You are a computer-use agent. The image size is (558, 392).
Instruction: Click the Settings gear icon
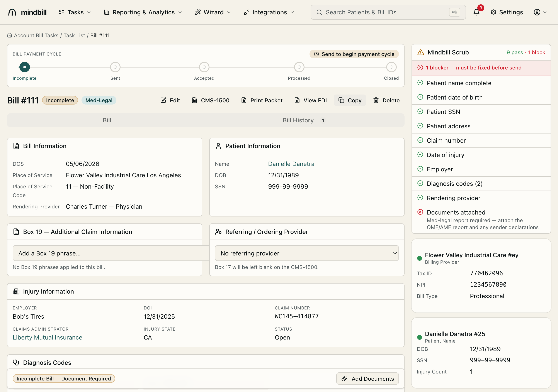[x=493, y=12]
